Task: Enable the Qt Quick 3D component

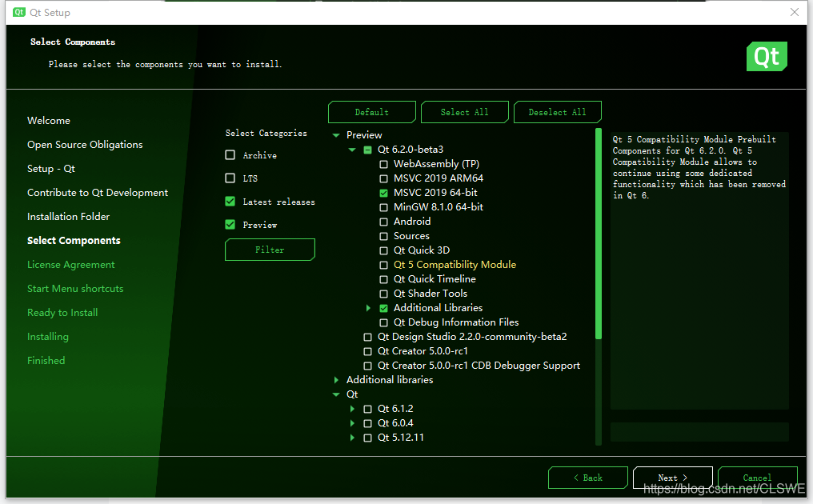Action: (383, 251)
